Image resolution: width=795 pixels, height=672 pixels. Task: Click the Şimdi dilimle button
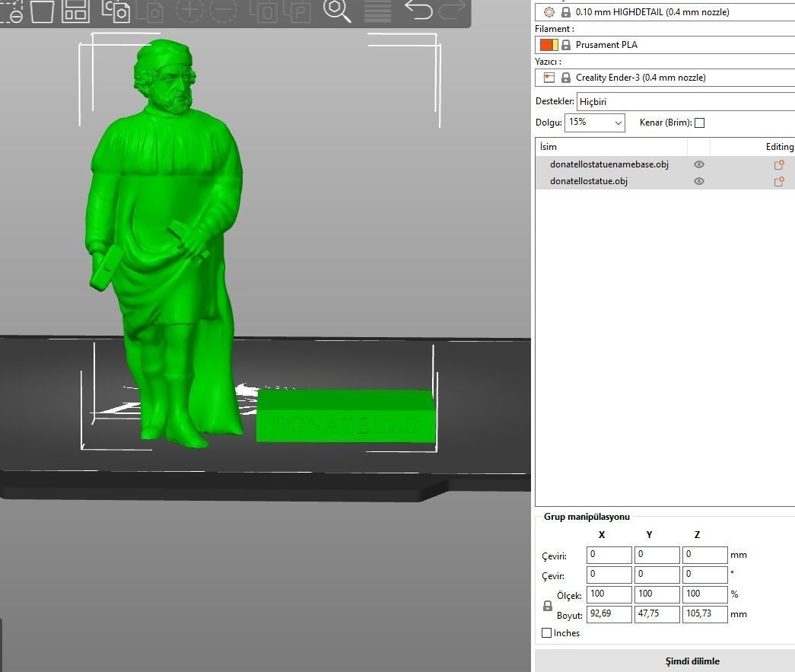click(x=665, y=661)
